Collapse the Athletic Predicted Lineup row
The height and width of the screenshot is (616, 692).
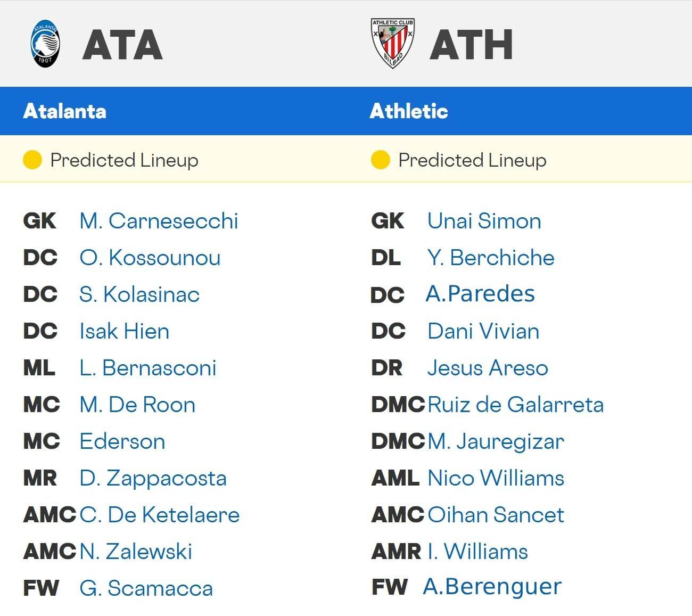pos(472,159)
